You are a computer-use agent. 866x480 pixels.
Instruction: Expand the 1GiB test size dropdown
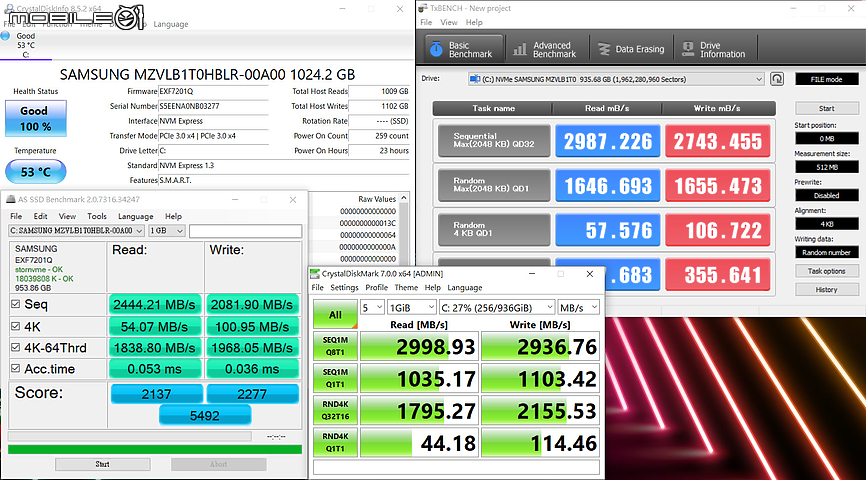tap(411, 307)
